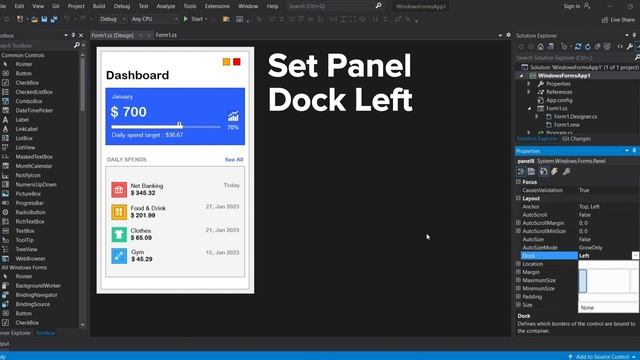The height and width of the screenshot is (360, 640).
Task: Expand the Padding property
Action: pos(518,296)
